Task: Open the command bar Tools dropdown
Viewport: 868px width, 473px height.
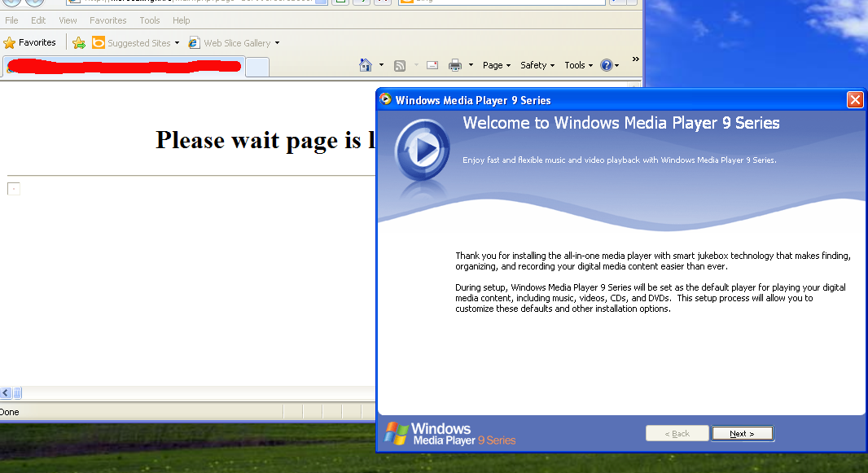Action: pyautogui.click(x=578, y=65)
